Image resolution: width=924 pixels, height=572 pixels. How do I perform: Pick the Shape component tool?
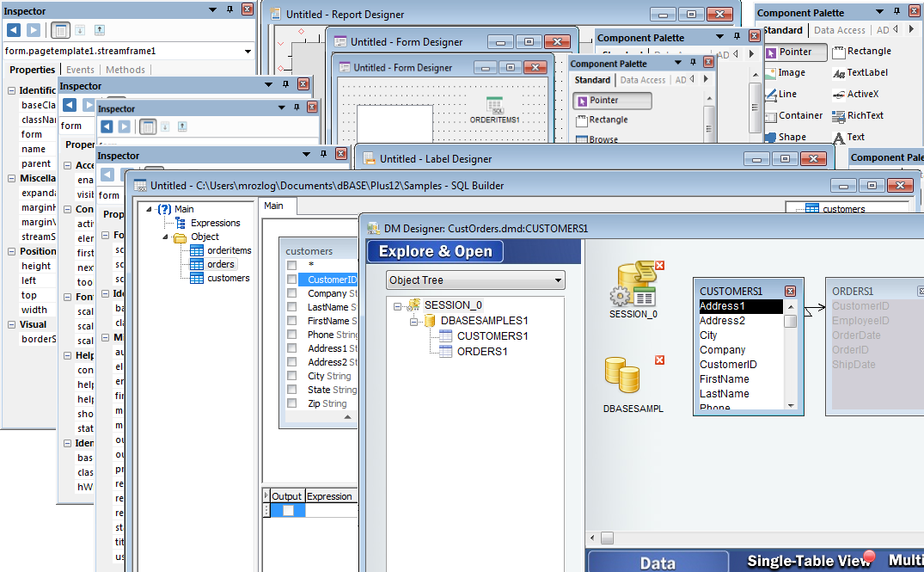tap(786, 137)
